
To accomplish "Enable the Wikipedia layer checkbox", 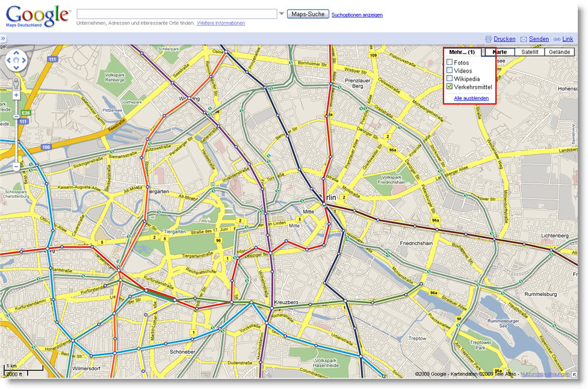I will pos(450,79).
